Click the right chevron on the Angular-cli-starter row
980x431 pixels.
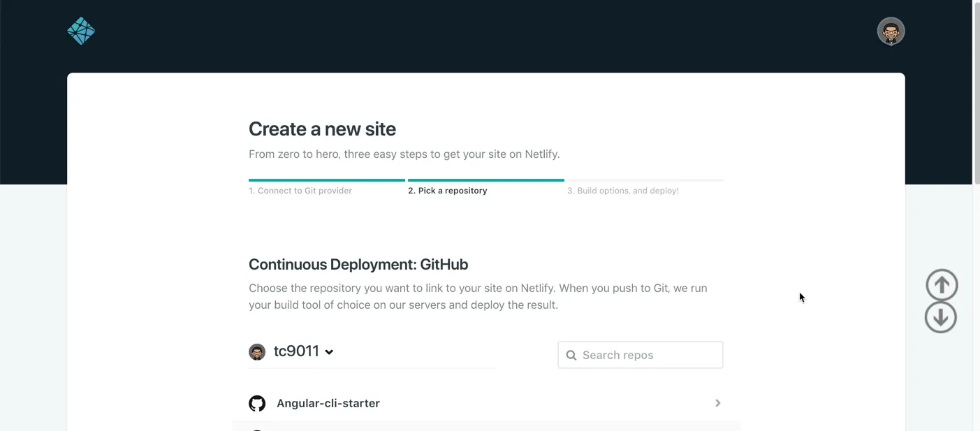click(x=717, y=403)
